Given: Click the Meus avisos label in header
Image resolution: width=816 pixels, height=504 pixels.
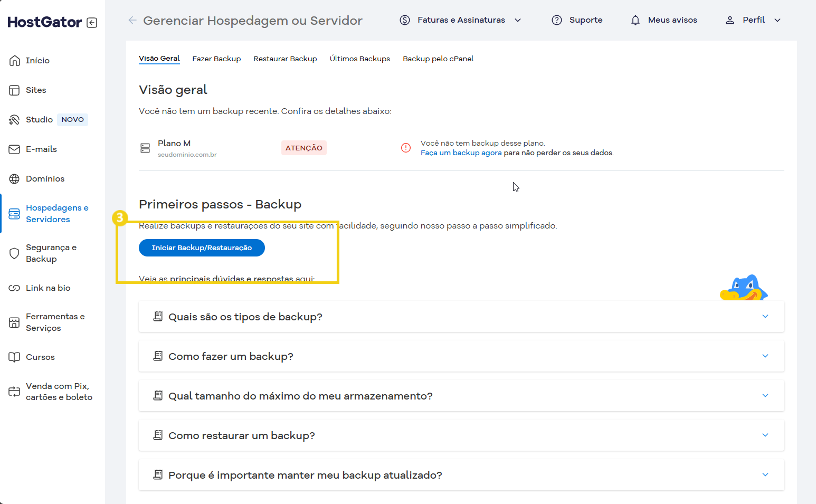Looking at the screenshot, I should (x=672, y=20).
